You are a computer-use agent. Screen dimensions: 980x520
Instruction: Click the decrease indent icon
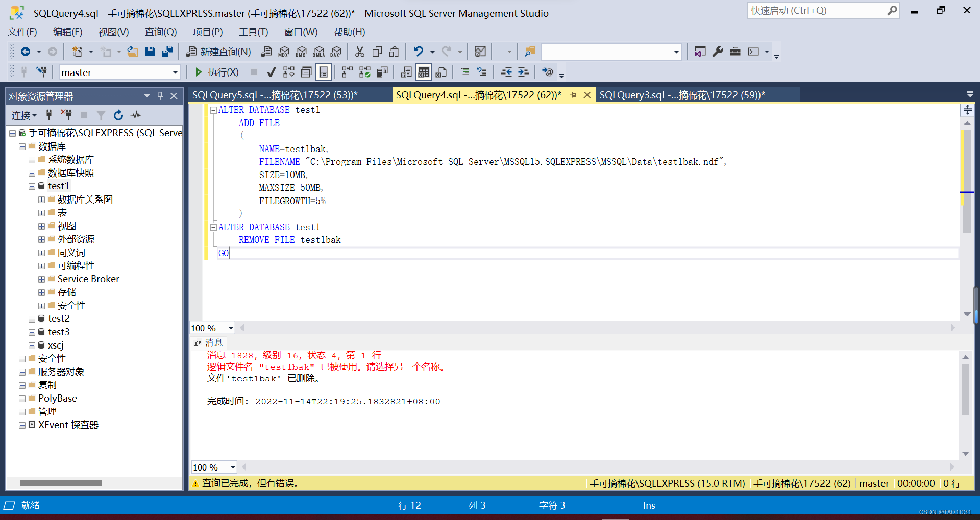point(506,72)
